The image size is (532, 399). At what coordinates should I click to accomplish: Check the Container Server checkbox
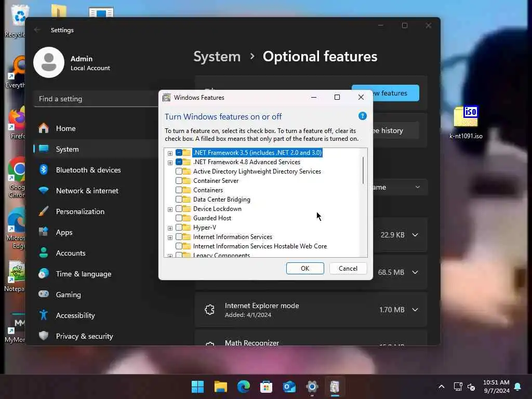pyautogui.click(x=179, y=180)
